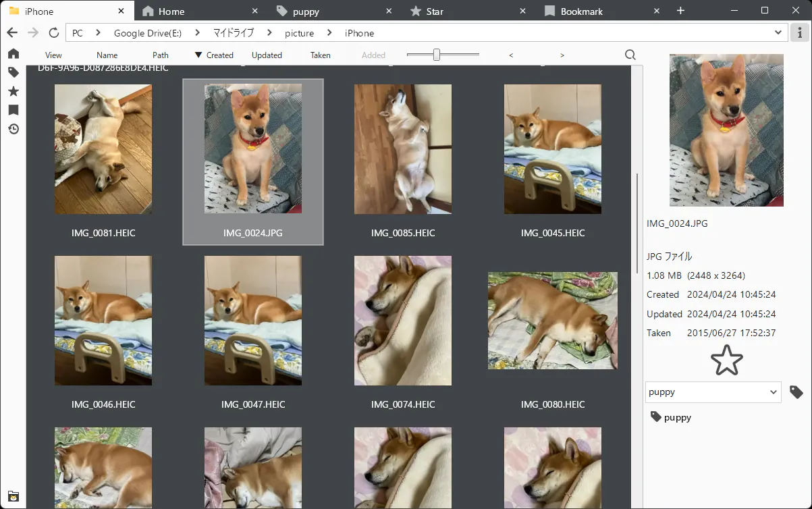Go to PC in the address bar
Image resolution: width=812 pixels, height=509 pixels.
click(x=78, y=33)
